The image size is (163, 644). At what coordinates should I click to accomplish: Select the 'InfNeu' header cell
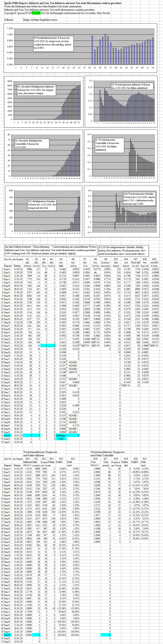coord(73,266)
